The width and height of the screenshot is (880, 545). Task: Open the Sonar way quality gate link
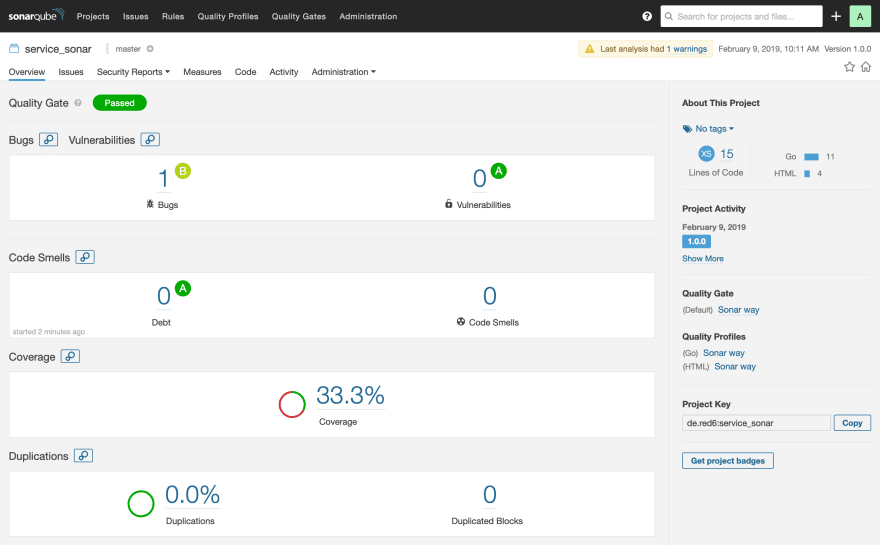739,310
